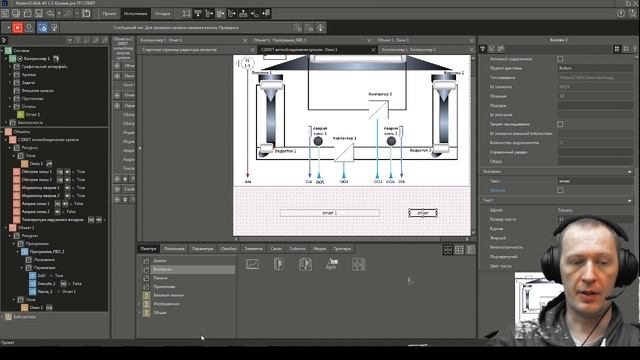This screenshot has height=360, width=640.
Task: Select the Панели palette category
Action: (161, 278)
